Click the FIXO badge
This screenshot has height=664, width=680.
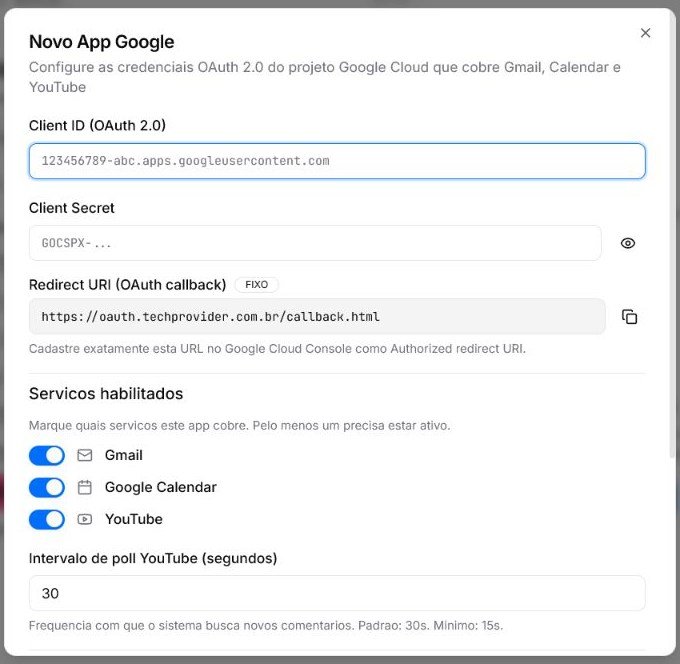coord(256,285)
